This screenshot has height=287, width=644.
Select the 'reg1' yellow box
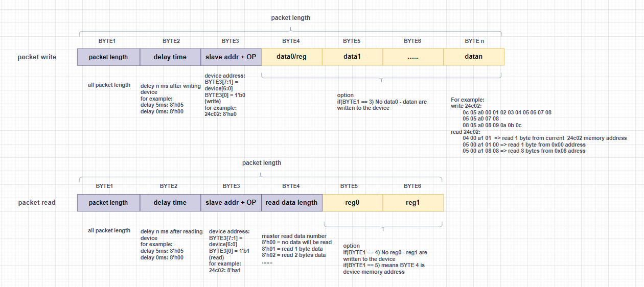[413, 203]
